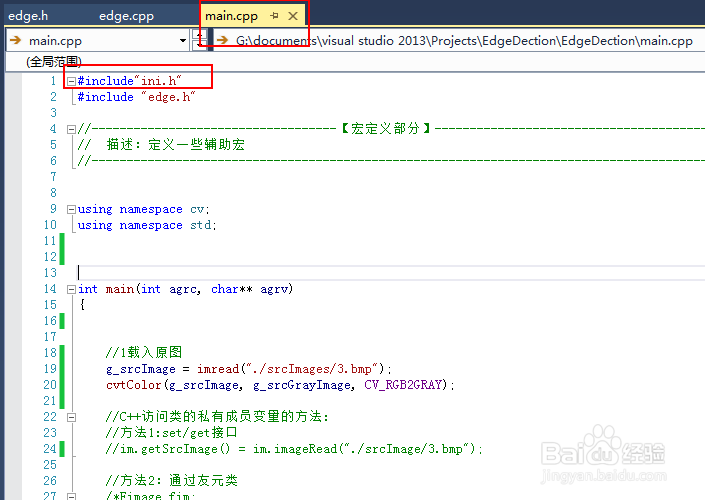This screenshot has height=500, width=705.
Task: Collapse the using namespace block at line 9
Action: (71, 210)
